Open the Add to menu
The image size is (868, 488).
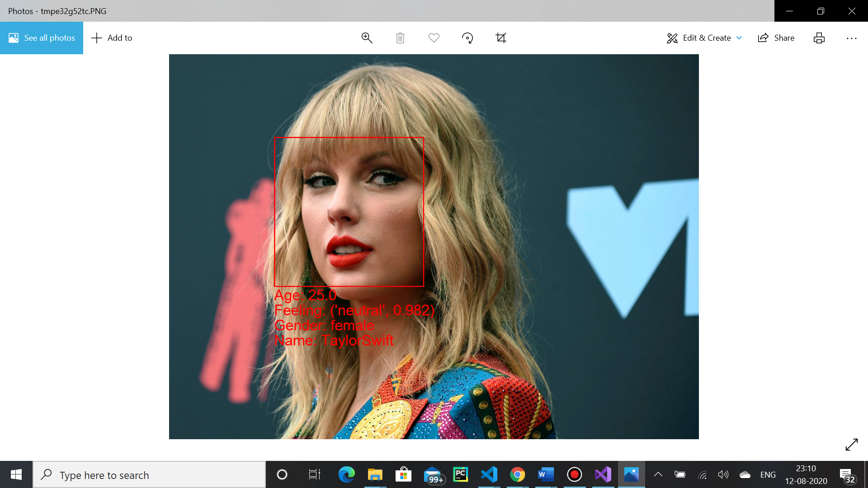tap(112, 38)
